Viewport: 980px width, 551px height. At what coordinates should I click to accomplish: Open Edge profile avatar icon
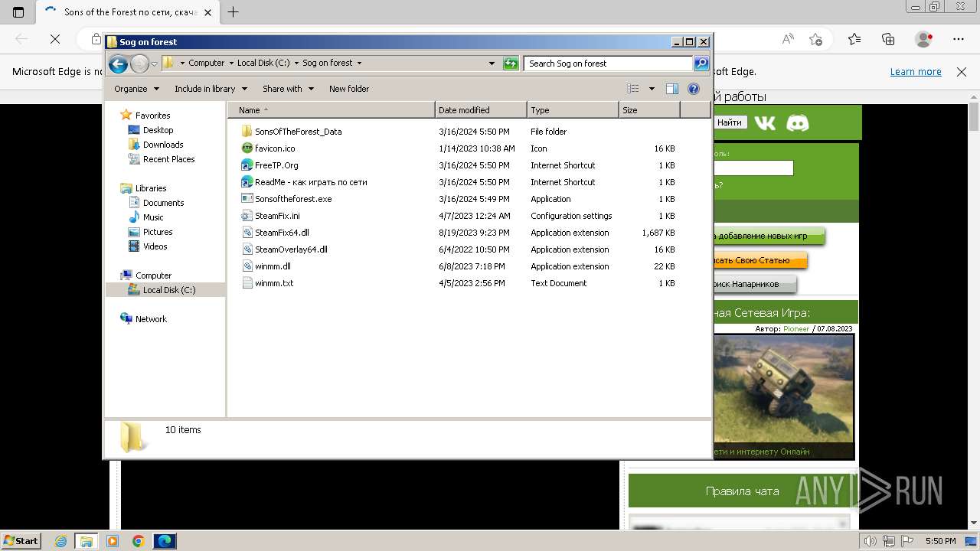click(924, 39)
